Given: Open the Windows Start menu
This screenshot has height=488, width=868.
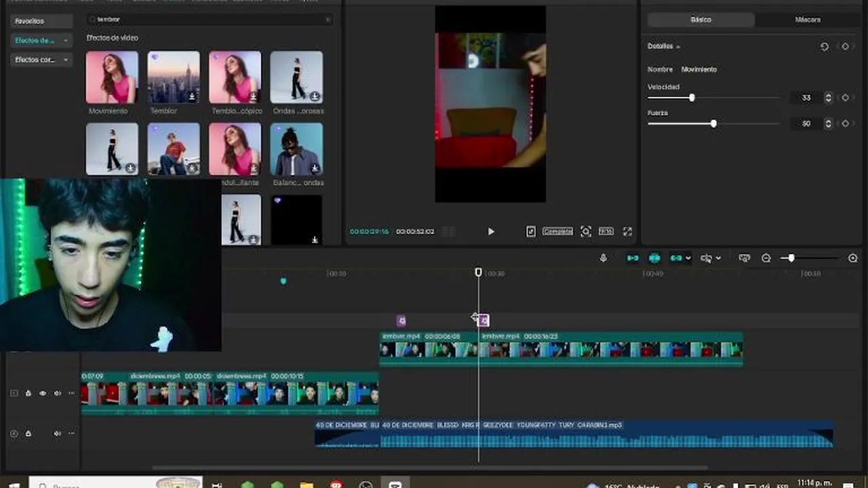Looking at the screenshot, I should pyautogui.click(x=14, y=485).
